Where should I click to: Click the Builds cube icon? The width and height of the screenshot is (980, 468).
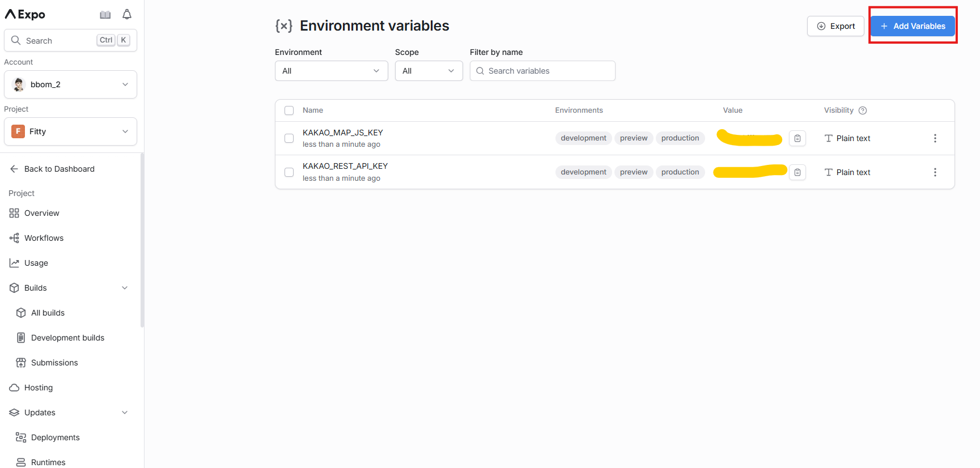point(14,288)
